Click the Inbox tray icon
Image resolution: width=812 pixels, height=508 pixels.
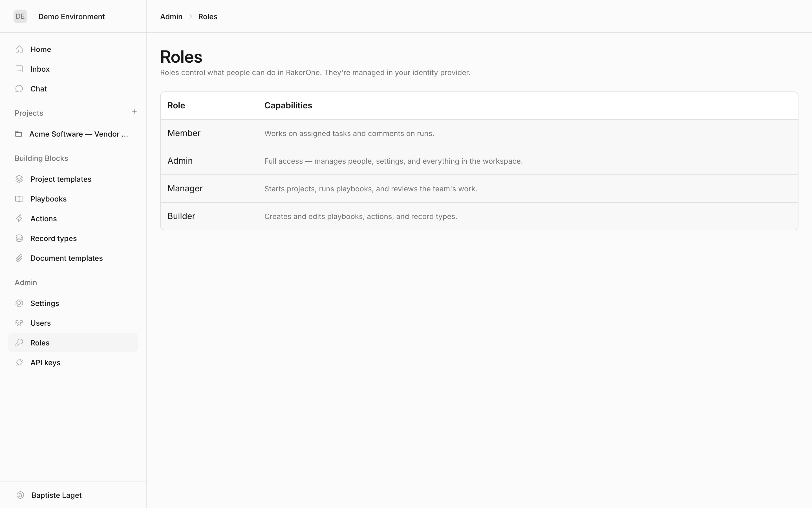point(19,69)
